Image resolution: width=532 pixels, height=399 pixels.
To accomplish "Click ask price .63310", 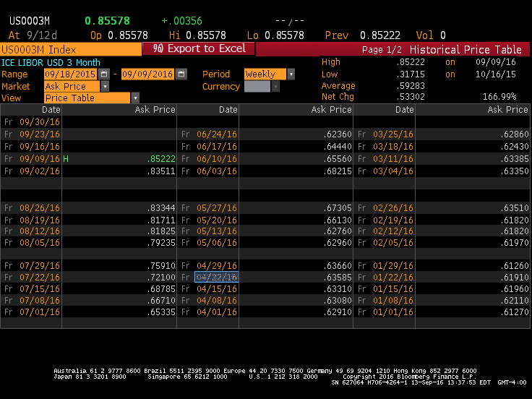I will pyautogui.click(x=338, y=288).
